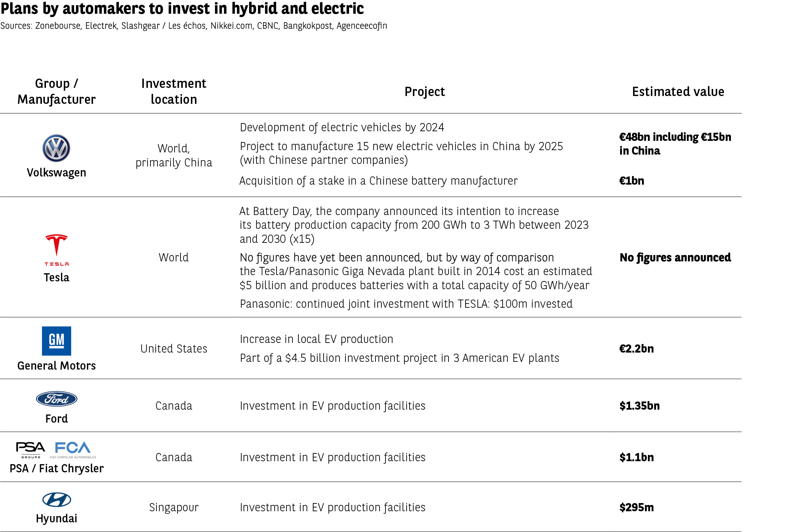Click the $1.35bn Ford estimated value

[x=639, y=406]
